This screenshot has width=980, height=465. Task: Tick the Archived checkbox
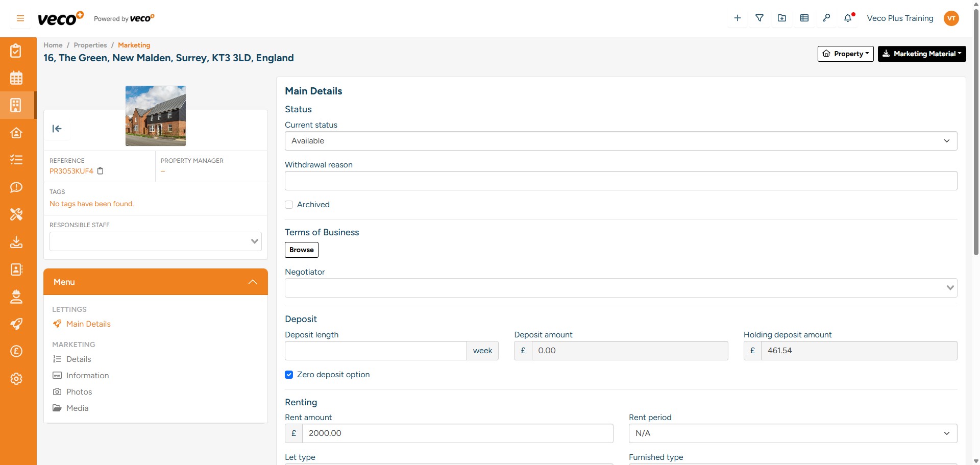(x=289, y=205)
